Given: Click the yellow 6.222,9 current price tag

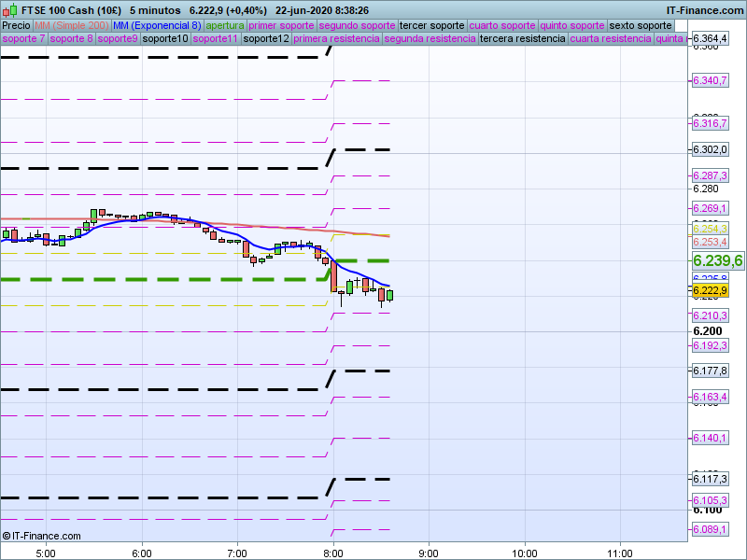Looking at the screenshot, I should click(710, 291).
